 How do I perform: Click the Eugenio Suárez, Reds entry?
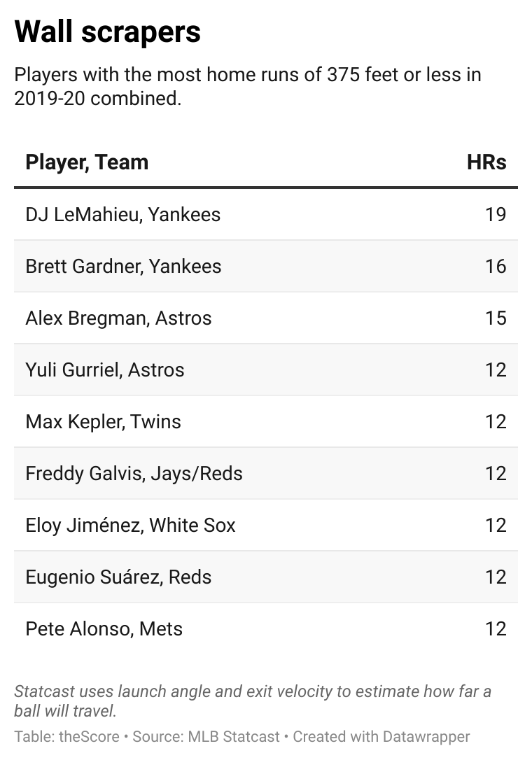118,577
